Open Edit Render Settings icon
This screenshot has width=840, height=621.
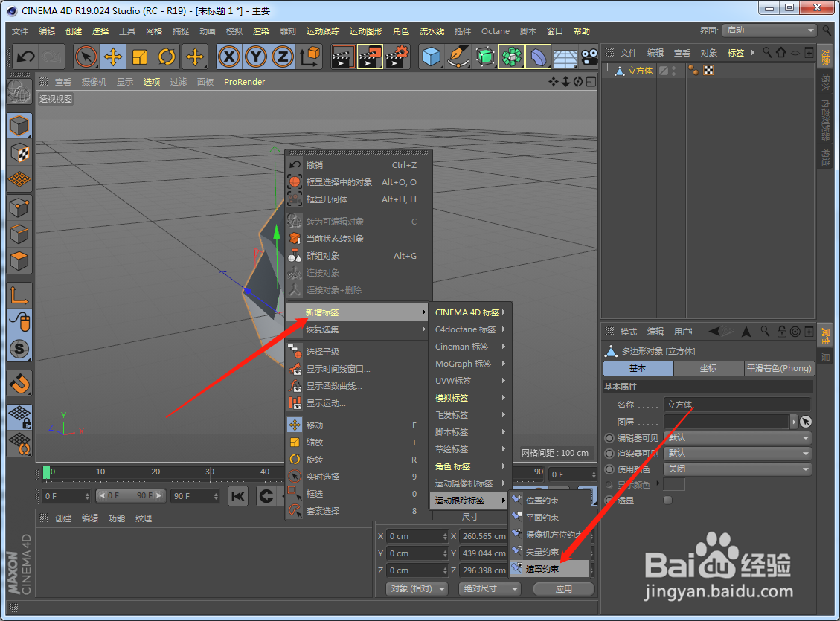397,57
